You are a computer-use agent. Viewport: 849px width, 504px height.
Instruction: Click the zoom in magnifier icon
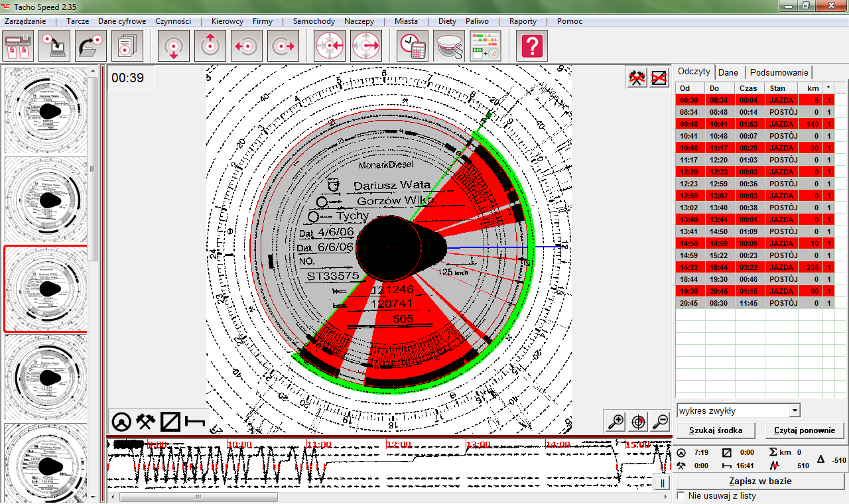click(616, 421)
